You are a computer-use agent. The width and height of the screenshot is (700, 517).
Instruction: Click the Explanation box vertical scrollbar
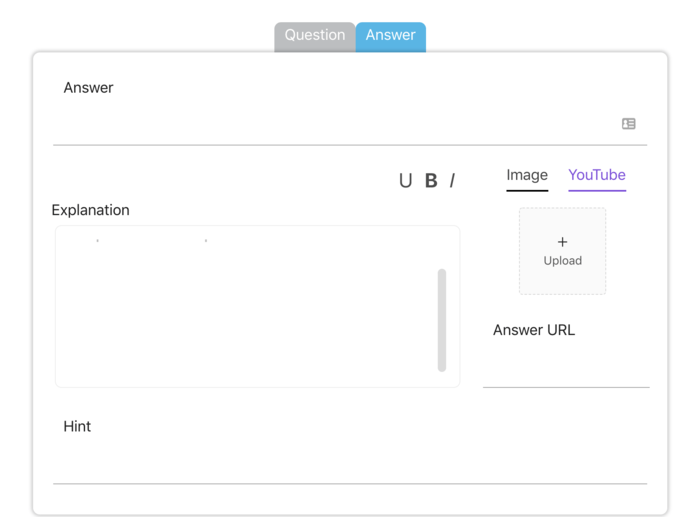click(x=442, y=320)
